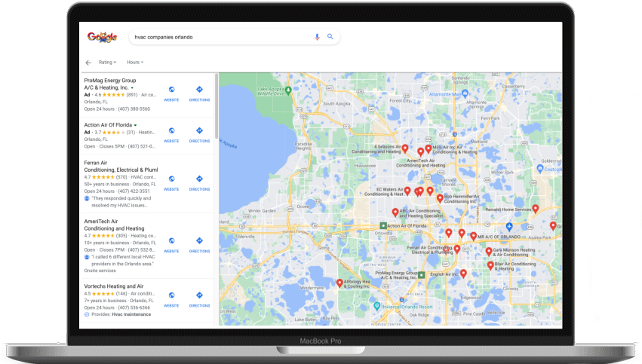Click the AIRology Heating & Cooling map pin
The width and height of the screenshot is (642, 364).
[x=339, y=283]
